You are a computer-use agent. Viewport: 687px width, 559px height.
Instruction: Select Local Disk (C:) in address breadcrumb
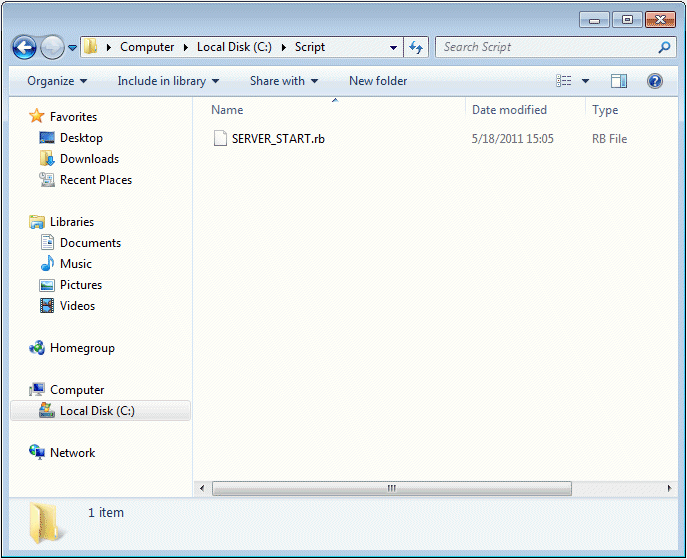click(x=234, y=47)
